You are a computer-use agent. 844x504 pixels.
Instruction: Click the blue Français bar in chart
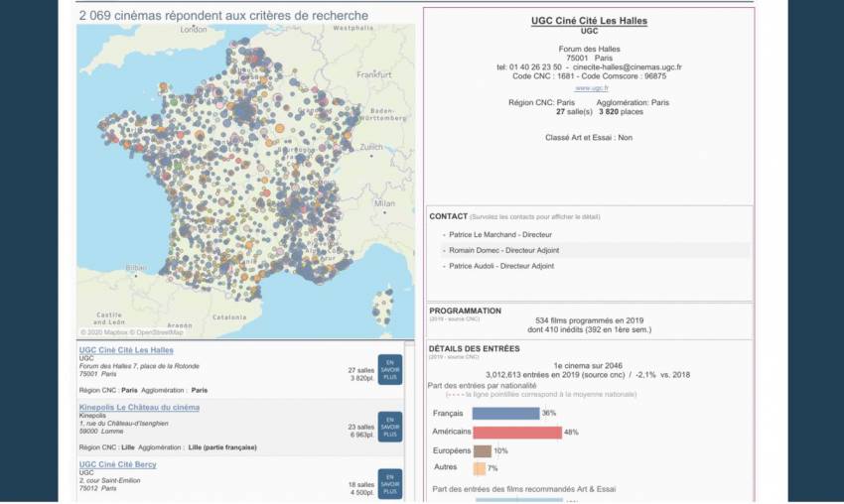[x=504, y=413]
